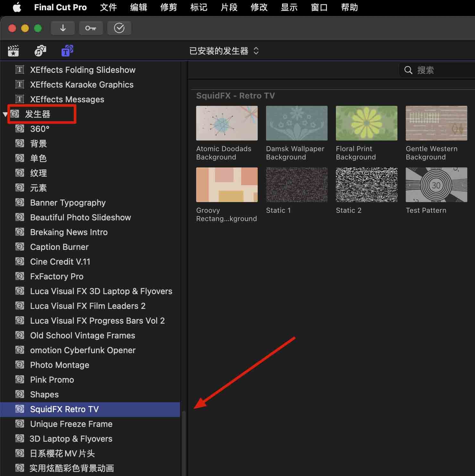Image resolution: width=475 pixels, height=476 pixels.
Task: Open the Apple menu
Action: pyautogui.click(x=17, y=7)
